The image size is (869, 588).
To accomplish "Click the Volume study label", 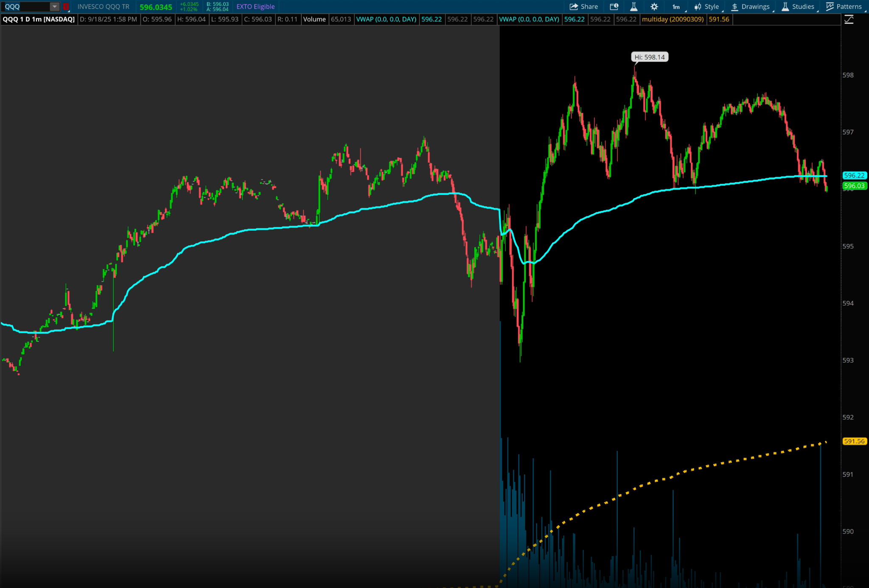I will click(x=314, y=19).
